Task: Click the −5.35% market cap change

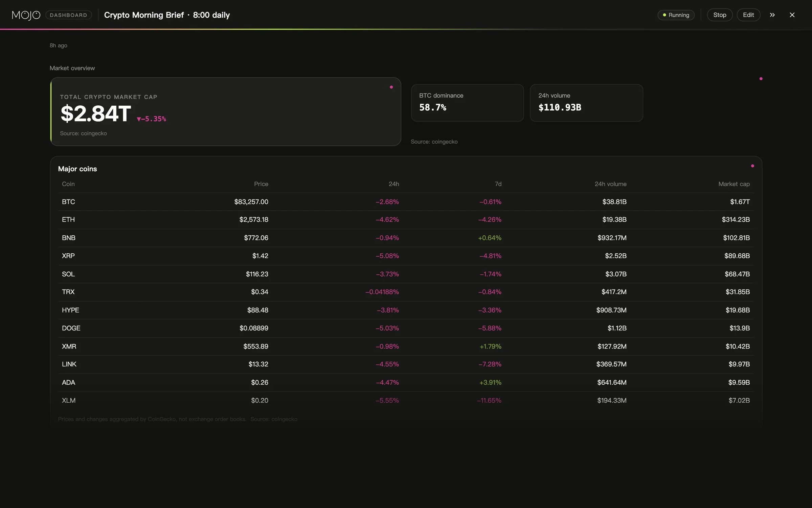Action: click(151, 119)
